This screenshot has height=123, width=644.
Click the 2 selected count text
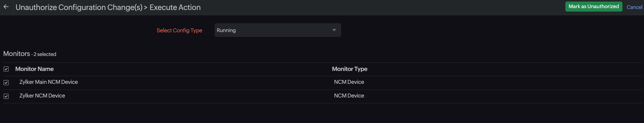(45, 54)
